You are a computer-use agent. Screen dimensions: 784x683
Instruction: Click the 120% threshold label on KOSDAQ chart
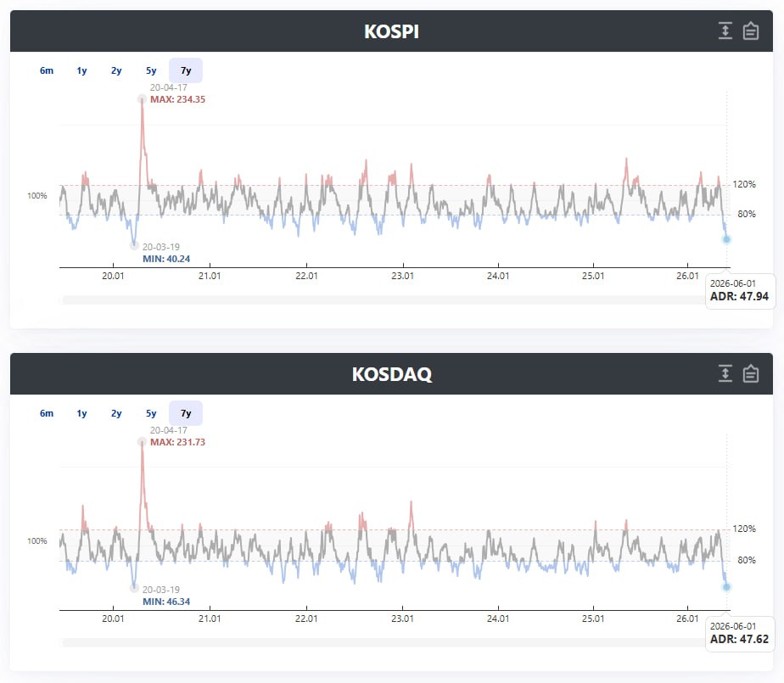coord(744,529)
